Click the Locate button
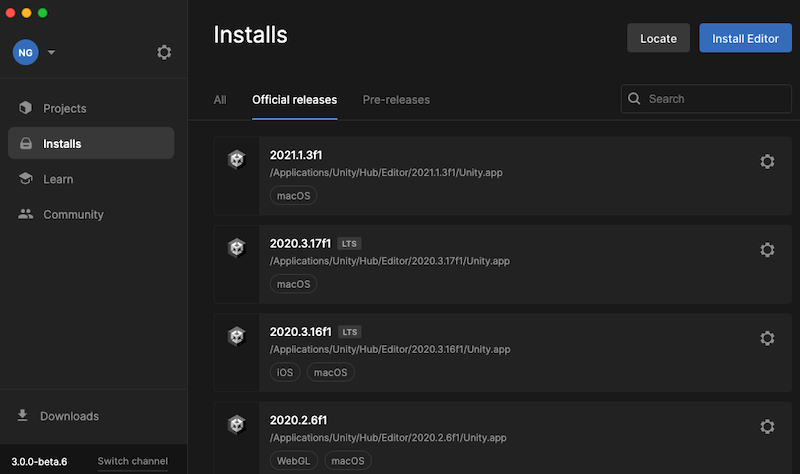Image resolution: width=800 pixels, height=474 pixels. point(658,38)
